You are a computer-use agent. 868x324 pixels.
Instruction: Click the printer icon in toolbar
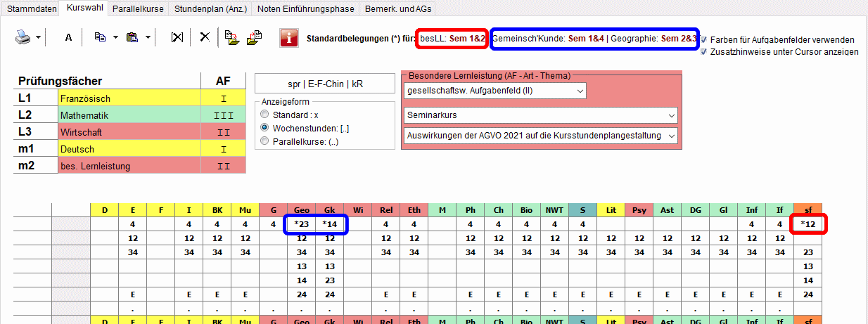coord(23,37)
